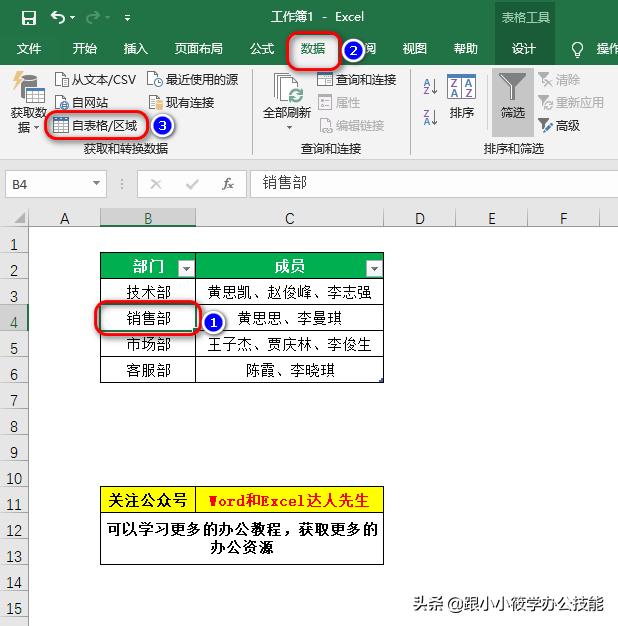Click the Undo arrow icon
Screen dimensions: 618x626
(58, 17)
